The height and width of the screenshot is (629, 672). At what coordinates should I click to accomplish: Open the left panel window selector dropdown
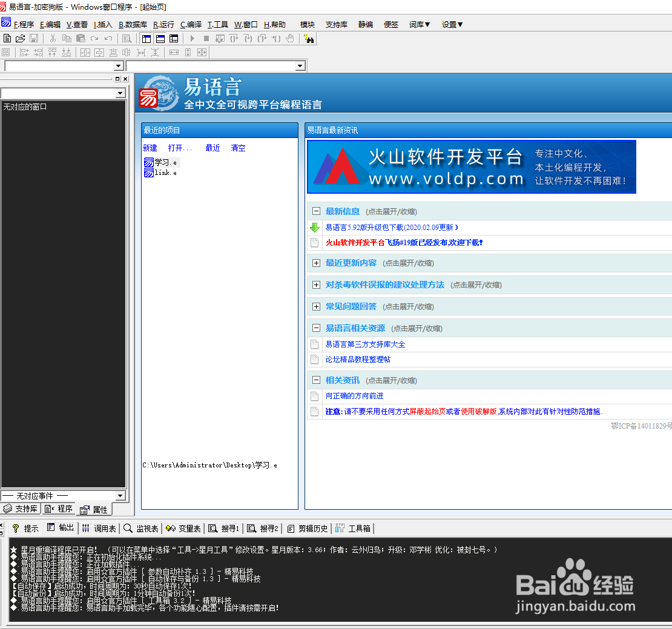(x=120, y=93)
